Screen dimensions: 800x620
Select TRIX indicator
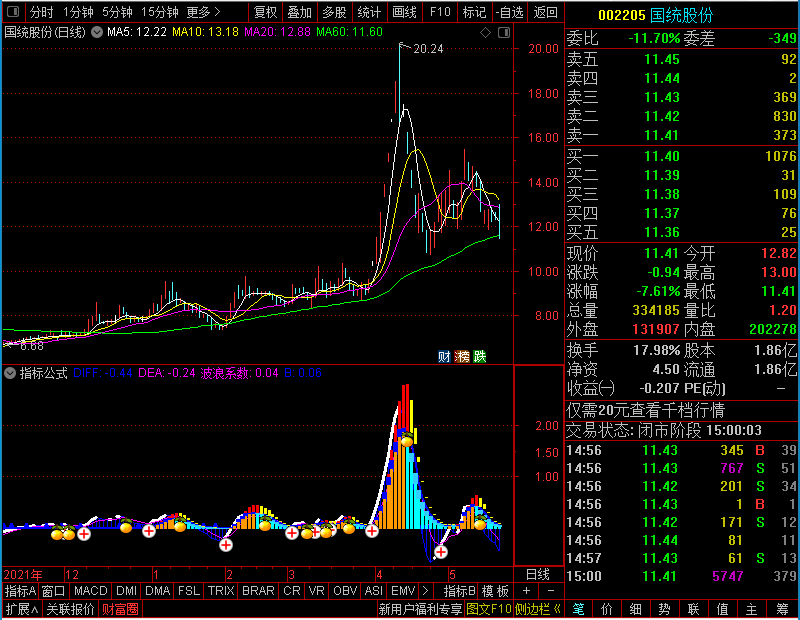tap(221, 591)
